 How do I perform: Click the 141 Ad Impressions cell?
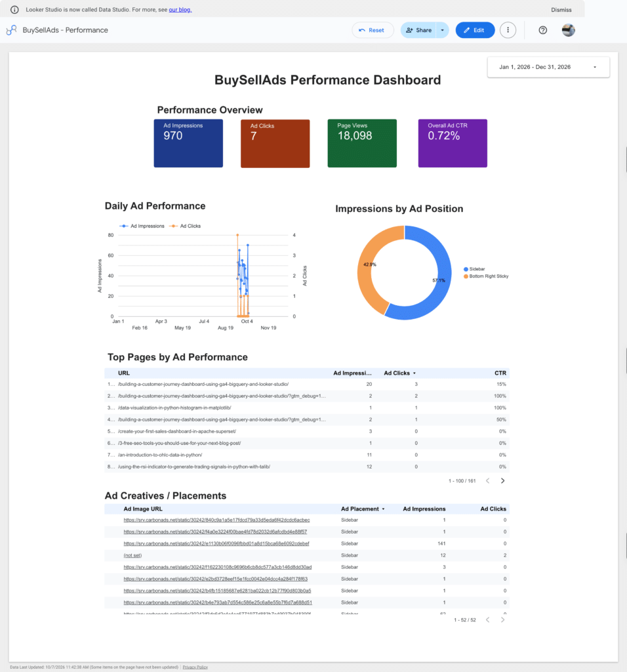pos(441,543)
